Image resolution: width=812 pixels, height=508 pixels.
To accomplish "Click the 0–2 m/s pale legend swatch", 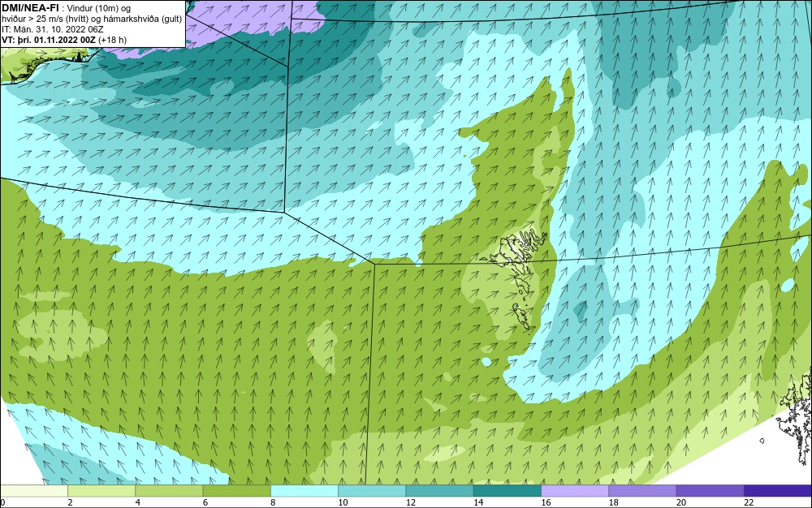I will click(x=33, y=490).
